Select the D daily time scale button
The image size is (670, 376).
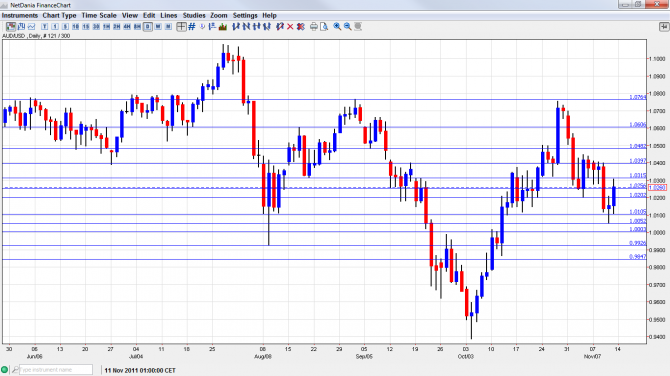147,26
